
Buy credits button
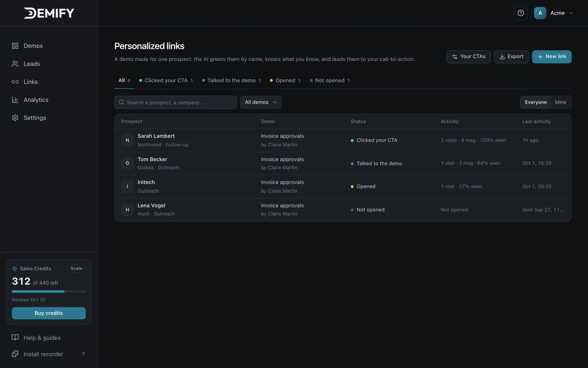(x=49, y=313)
